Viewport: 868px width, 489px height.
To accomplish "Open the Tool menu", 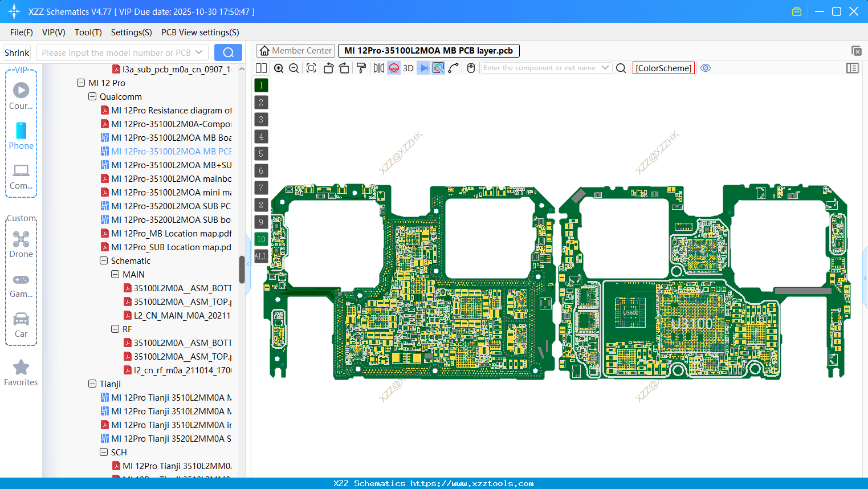I will tap(88, 32).
